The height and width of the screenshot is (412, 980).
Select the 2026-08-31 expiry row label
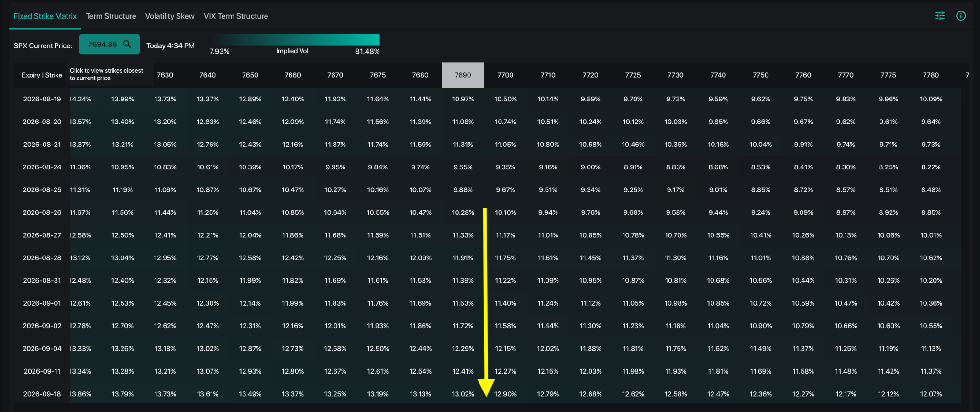[x=42, y=280]
